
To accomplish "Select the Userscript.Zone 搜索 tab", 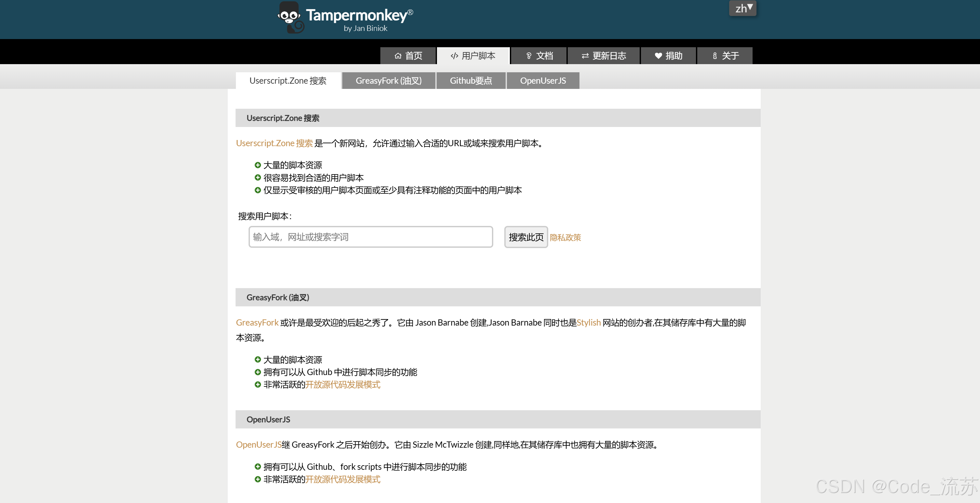I will coord(288,80).
